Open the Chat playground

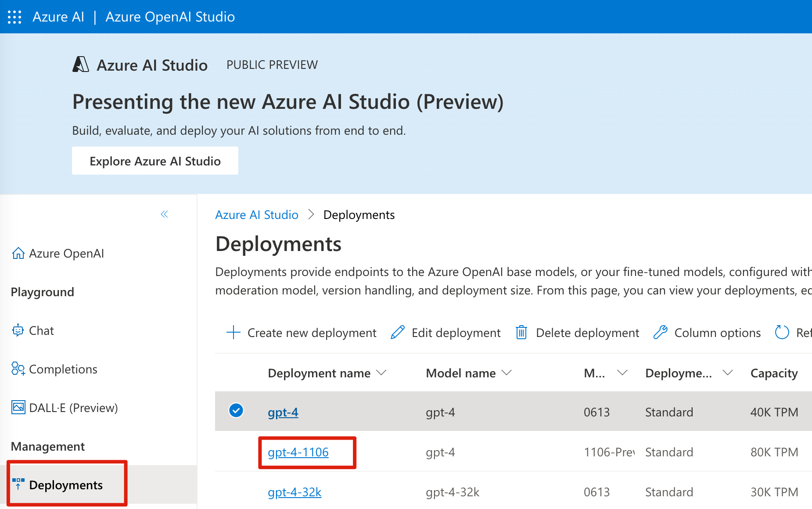(x=41, y=330)
